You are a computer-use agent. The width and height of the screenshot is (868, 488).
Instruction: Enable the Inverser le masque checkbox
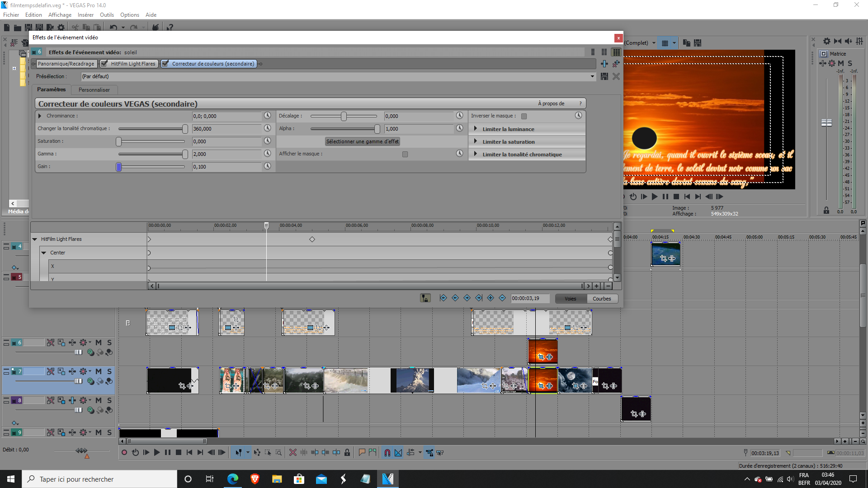pyautogui.click(x=524, y=116)
